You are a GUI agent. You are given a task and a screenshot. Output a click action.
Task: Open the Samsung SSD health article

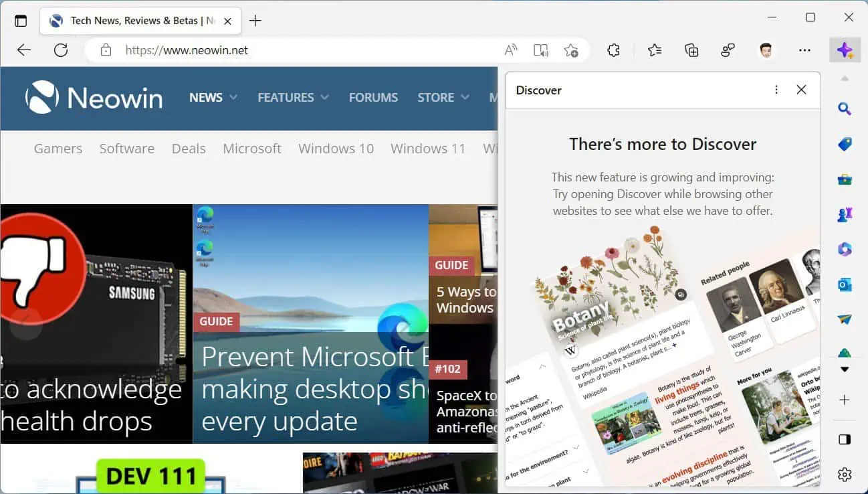[96, 324]
